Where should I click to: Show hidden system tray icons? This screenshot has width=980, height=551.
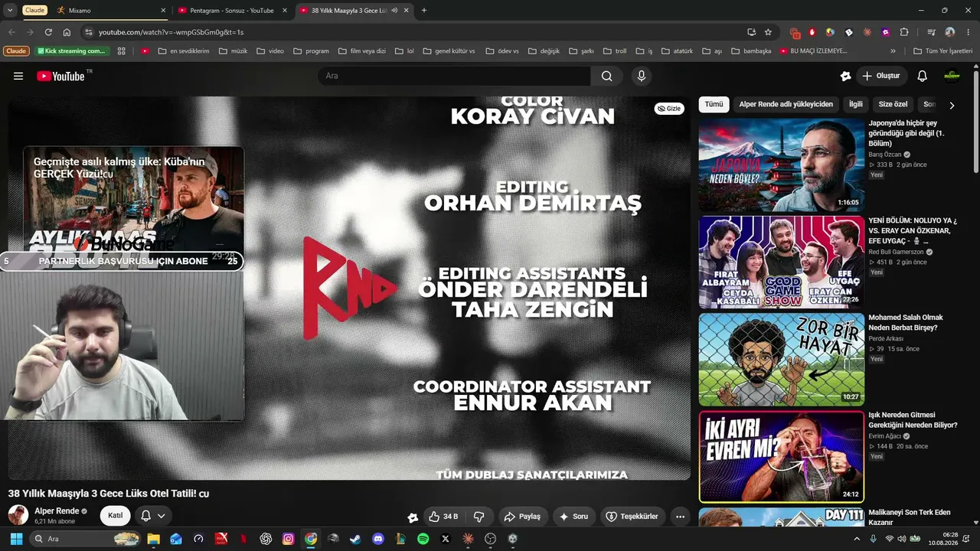(x=857, y=539)
